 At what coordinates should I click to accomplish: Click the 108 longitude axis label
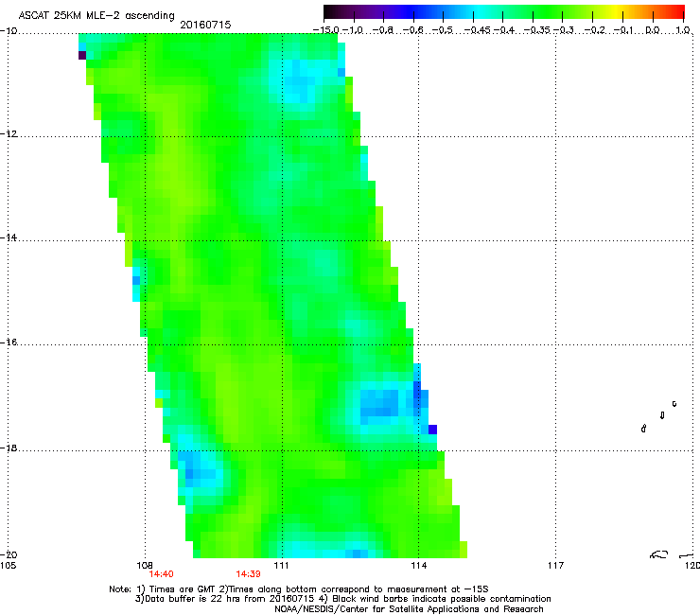click(144, 566)
